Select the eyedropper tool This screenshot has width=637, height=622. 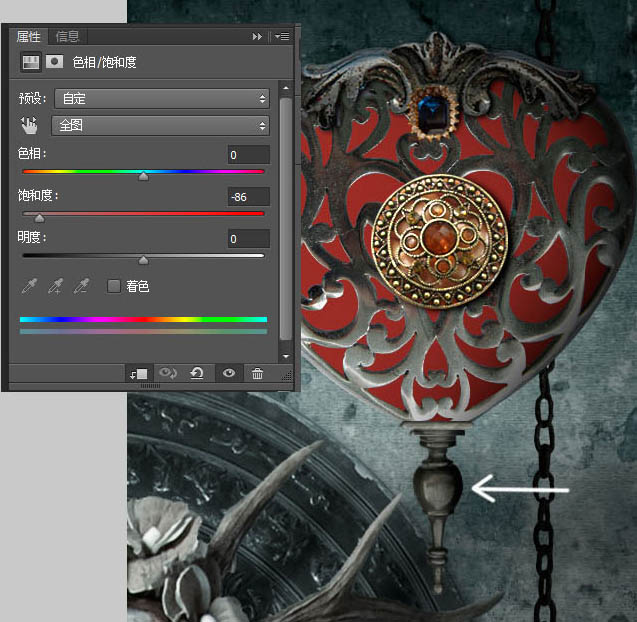[29, 286]
